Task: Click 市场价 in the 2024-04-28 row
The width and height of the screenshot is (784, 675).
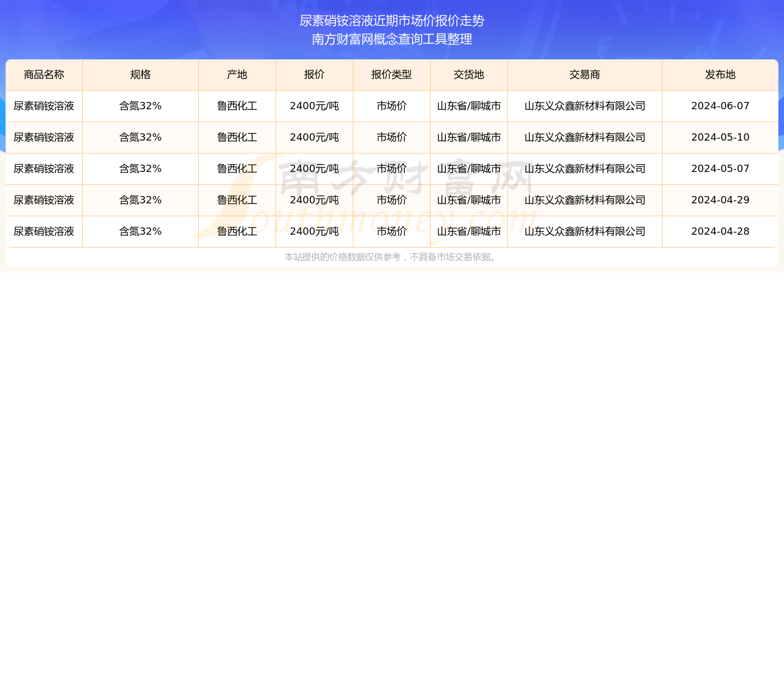Action: coord(391,231)
